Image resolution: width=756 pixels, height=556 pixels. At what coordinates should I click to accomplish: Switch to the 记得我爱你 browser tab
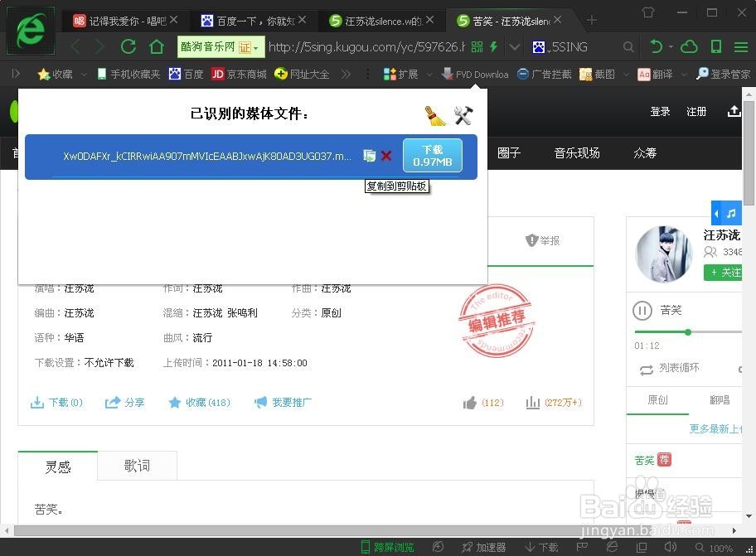pos(125,21)
